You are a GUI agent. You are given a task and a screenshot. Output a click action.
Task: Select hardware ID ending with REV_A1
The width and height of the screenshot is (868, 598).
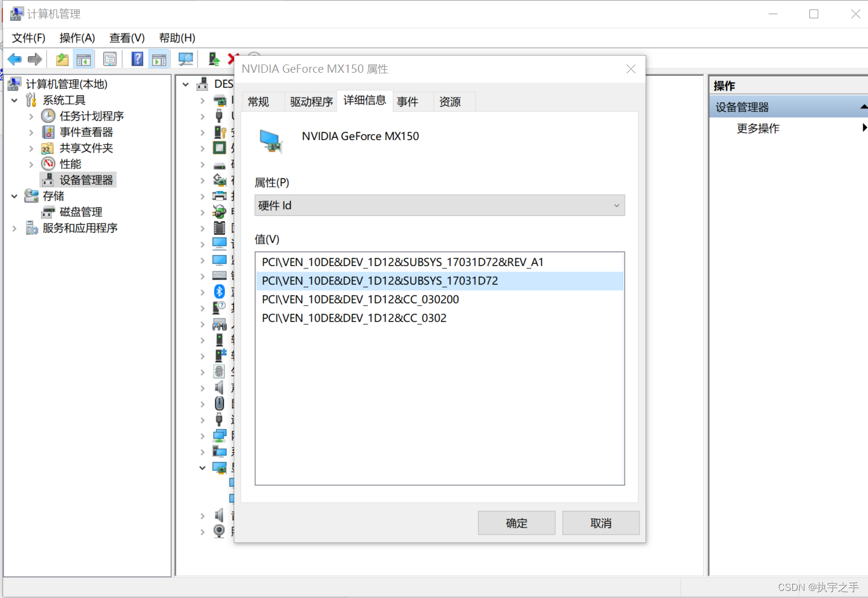[440, 262]
